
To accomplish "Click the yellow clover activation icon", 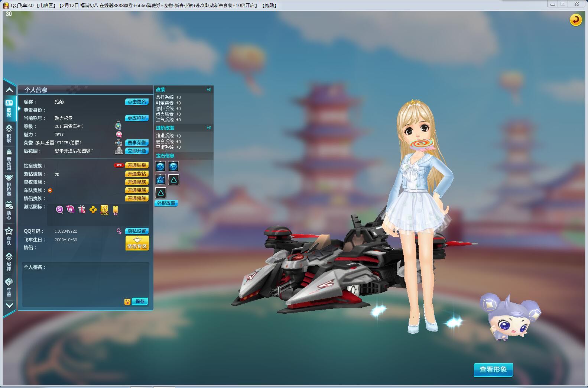I will (93, 210).
